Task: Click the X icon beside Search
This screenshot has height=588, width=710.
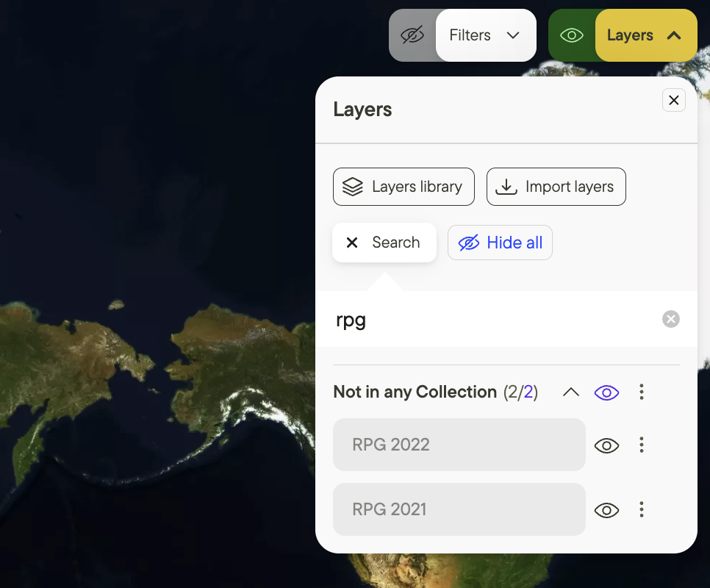Action: (x=352, y=243)
